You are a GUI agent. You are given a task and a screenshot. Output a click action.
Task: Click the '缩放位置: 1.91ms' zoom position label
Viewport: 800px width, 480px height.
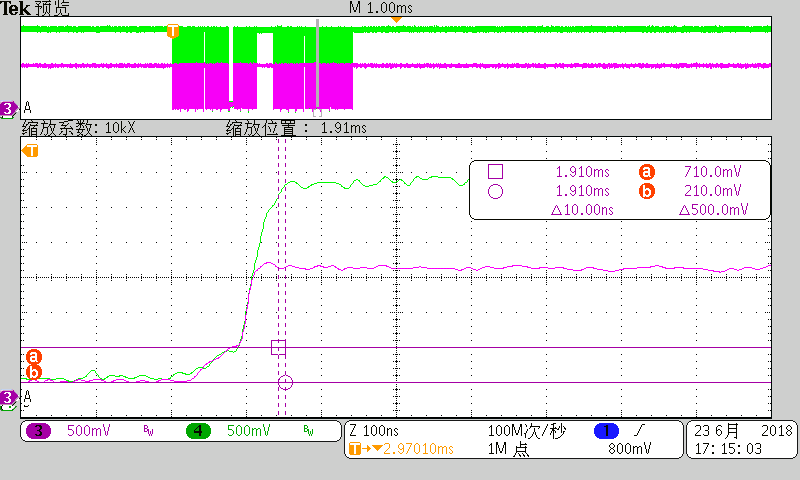click(296, 128)
